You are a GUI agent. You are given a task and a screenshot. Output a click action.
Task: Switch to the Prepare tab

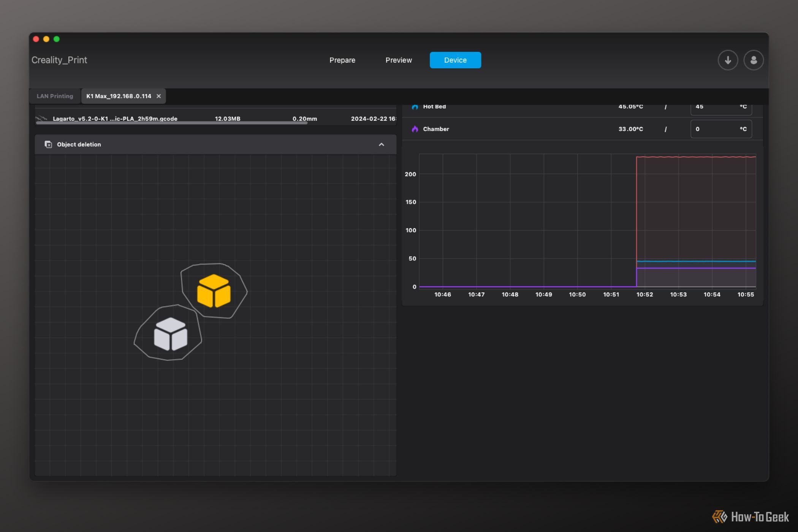tap(342, 60)
